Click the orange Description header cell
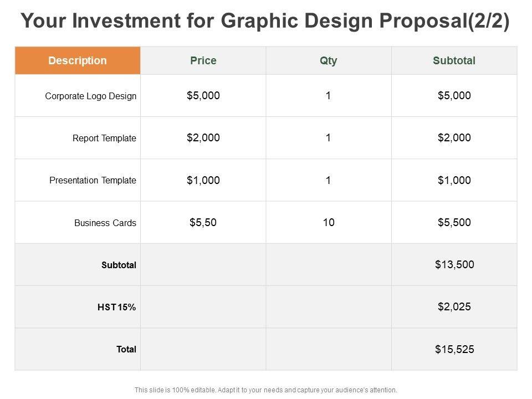This screenshot has width=532, height=399. pyautogui.click(x=78, y=61)
